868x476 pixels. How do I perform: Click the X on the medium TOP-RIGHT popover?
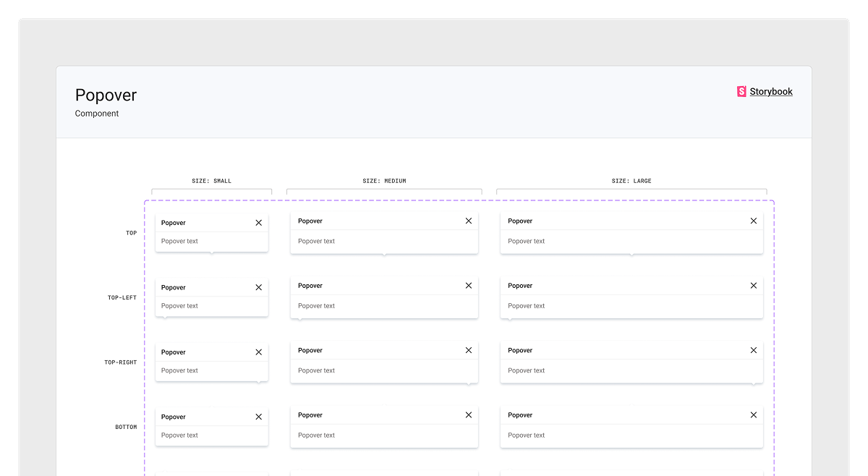tap(469, 350)
